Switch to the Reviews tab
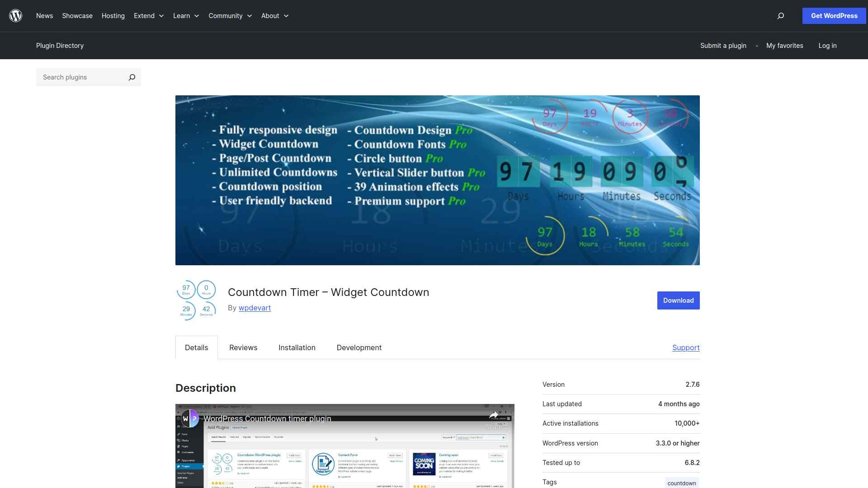868x488 pixels. pos(243,347)
